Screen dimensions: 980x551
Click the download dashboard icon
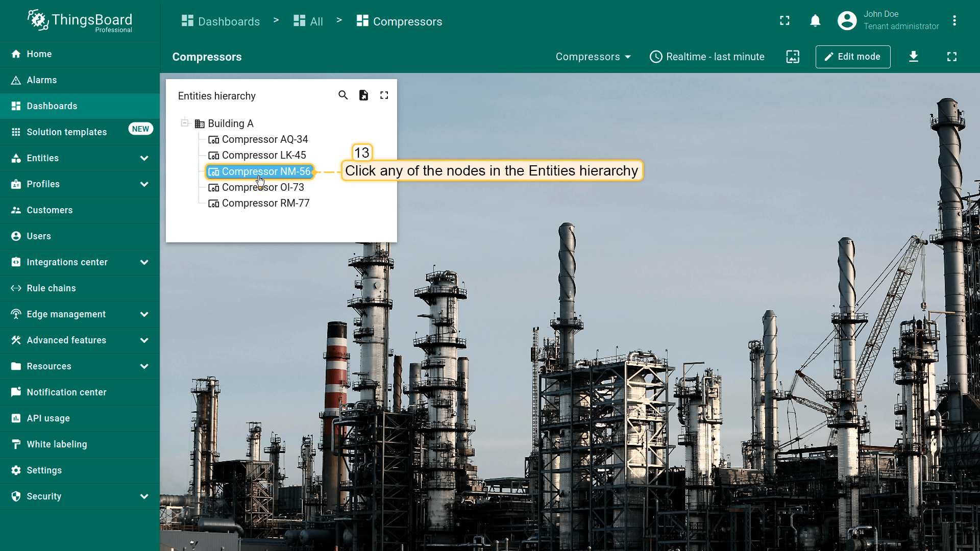(914, 57)
